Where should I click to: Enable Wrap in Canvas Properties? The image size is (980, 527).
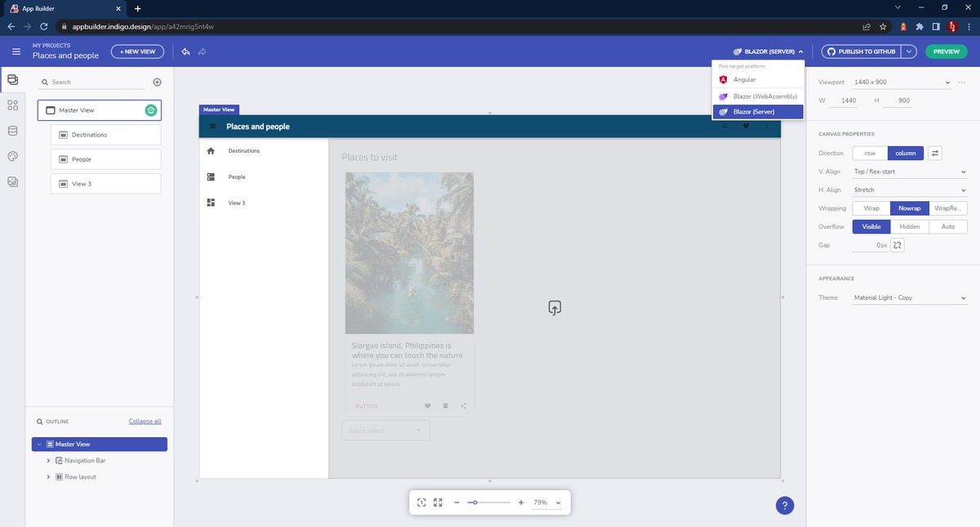tap(871, 208)
